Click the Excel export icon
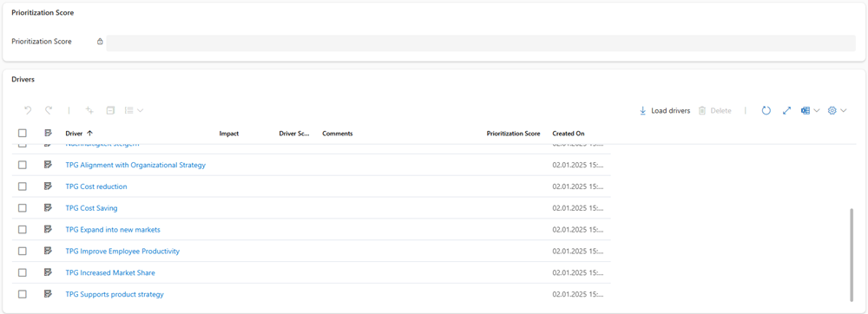The height and width of the screenshot is (314, 868). [806, 110]
